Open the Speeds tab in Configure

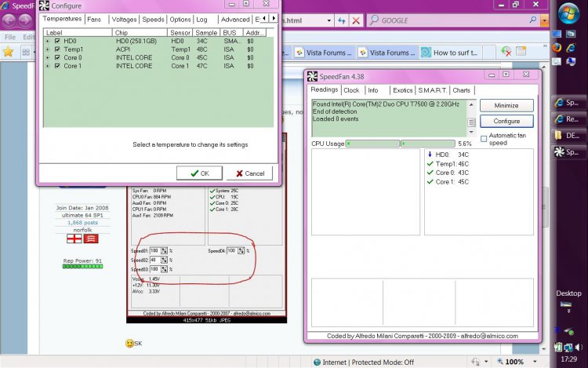153,20
